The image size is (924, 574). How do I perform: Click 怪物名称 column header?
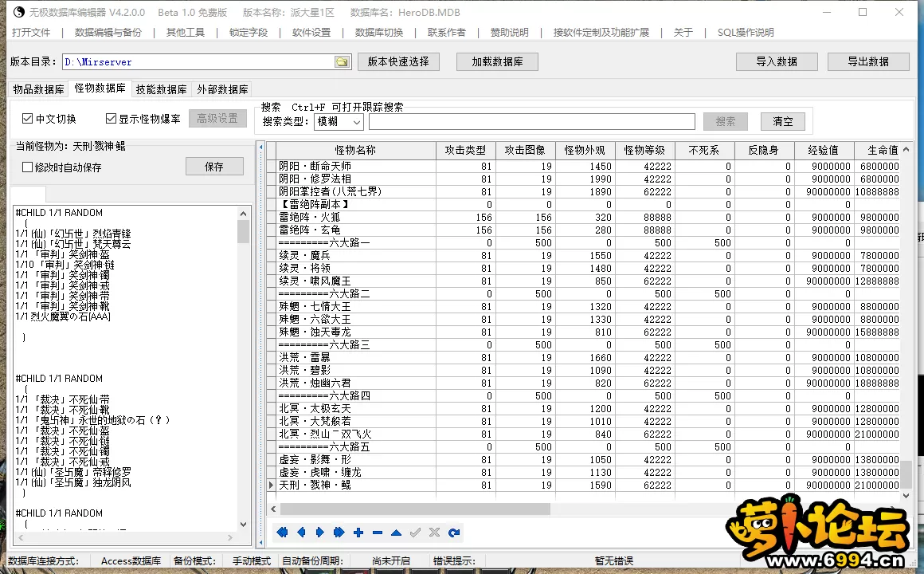tap(355, 151)
